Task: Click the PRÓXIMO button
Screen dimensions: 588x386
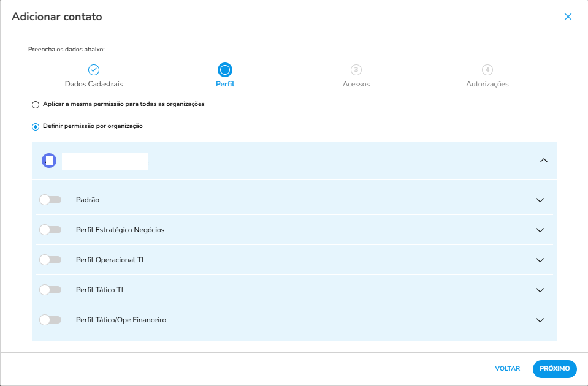Action: (x=555, y=369)
